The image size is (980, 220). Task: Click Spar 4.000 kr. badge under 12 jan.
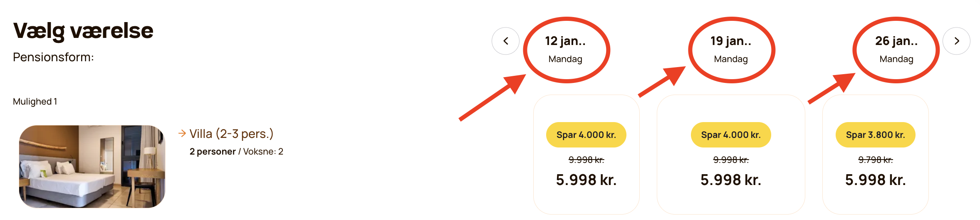click(x=586, y=135)
